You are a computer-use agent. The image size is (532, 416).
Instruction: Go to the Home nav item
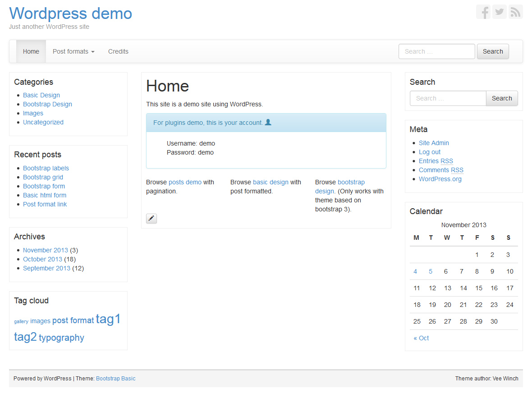pyautogui.click(x=31, y=51)
